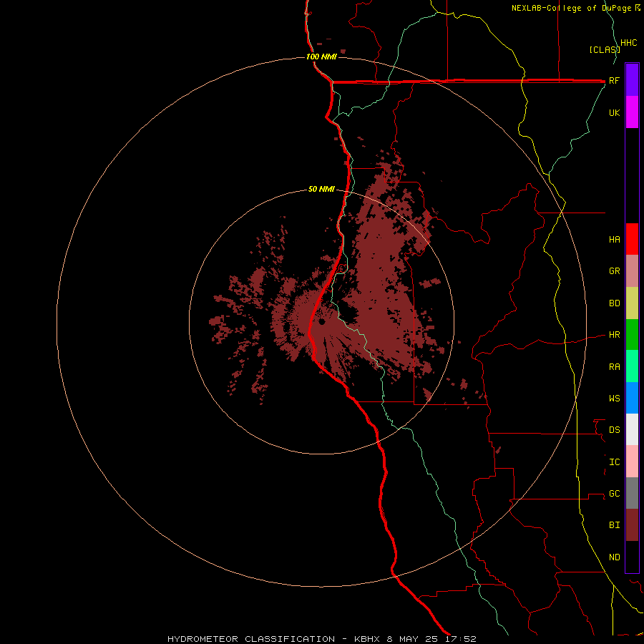The height and width of the screenshot is (644, 644).
Task: Click the 17:52 timestamp
Action: click(462, 639)
